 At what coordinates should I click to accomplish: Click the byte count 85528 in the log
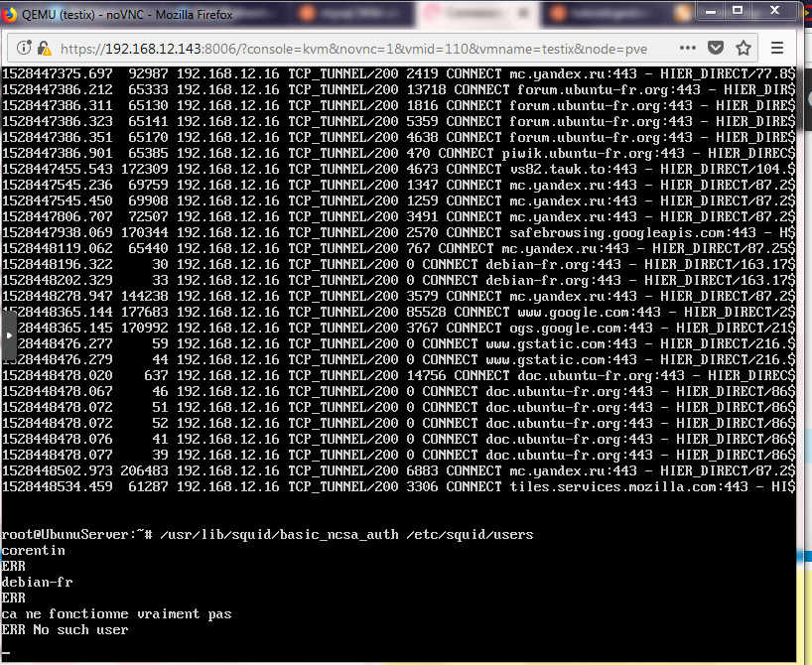click(x=426, y=312)
